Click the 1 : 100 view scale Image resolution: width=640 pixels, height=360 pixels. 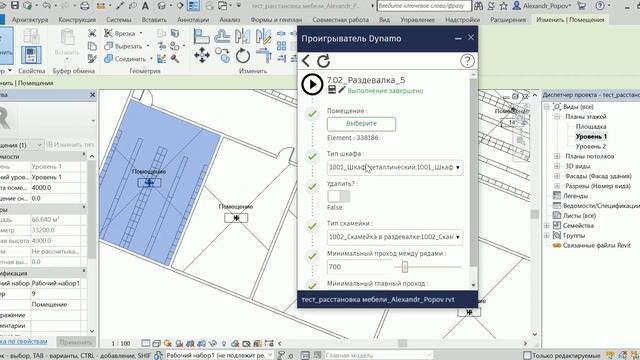coord(121,343)
